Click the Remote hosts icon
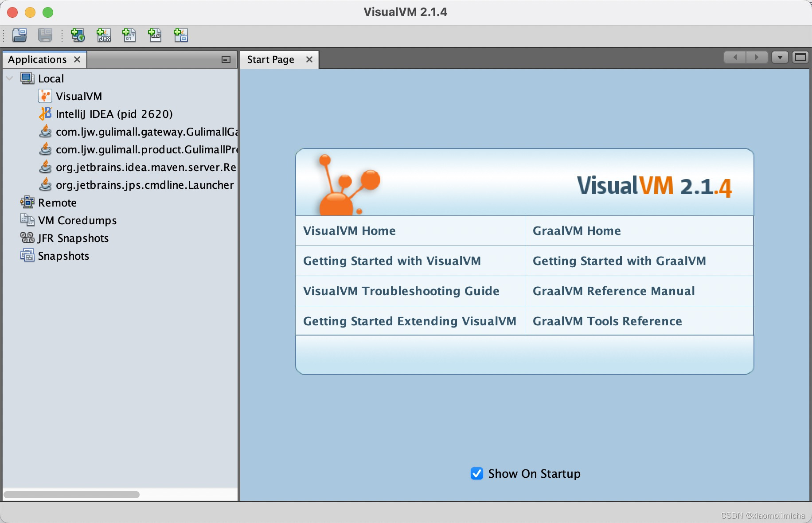 pyautogui.click(x=27, y=203)
